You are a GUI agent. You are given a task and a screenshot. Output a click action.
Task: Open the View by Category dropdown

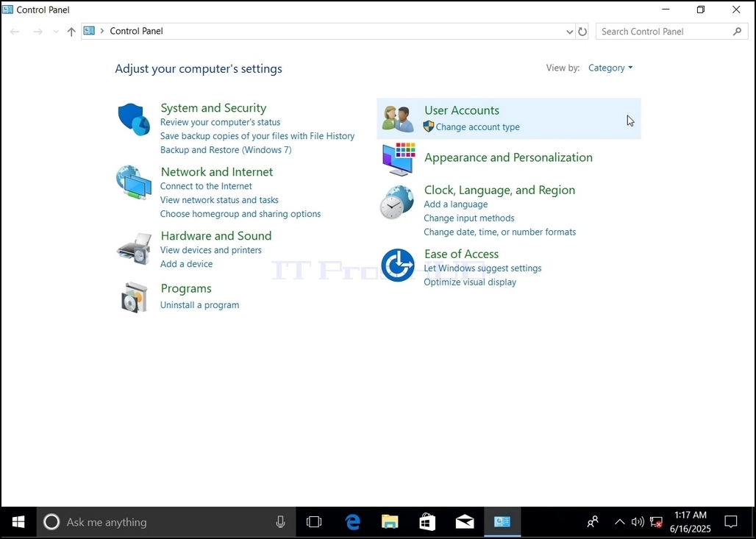[610, 68]
